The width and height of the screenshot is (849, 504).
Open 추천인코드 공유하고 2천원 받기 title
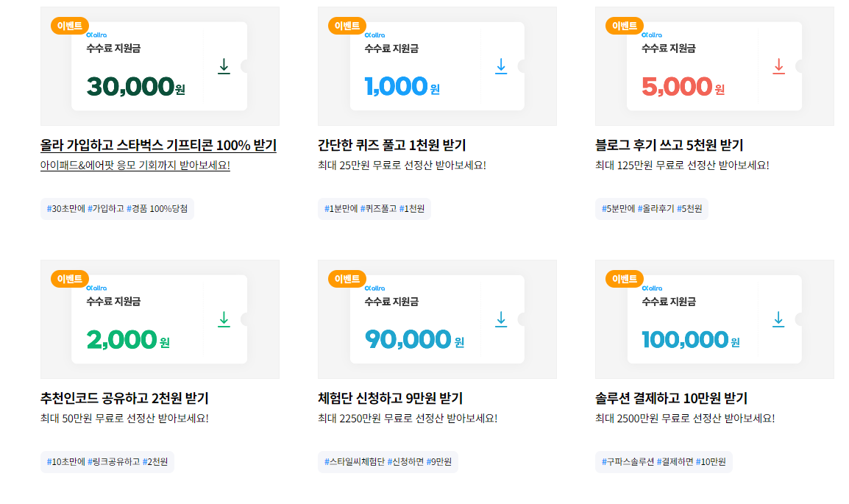124,398
